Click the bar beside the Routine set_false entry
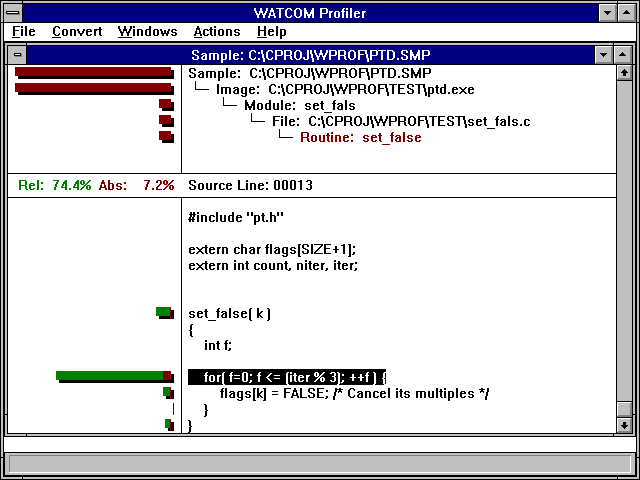The height and width of the screenshot is (480, 640). pos(166,137)
